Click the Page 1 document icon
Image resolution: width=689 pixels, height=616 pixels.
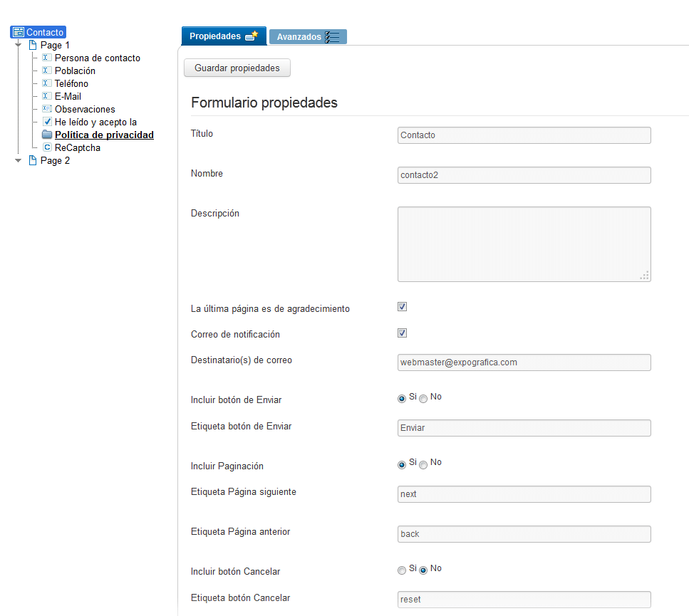pos(33,45)
